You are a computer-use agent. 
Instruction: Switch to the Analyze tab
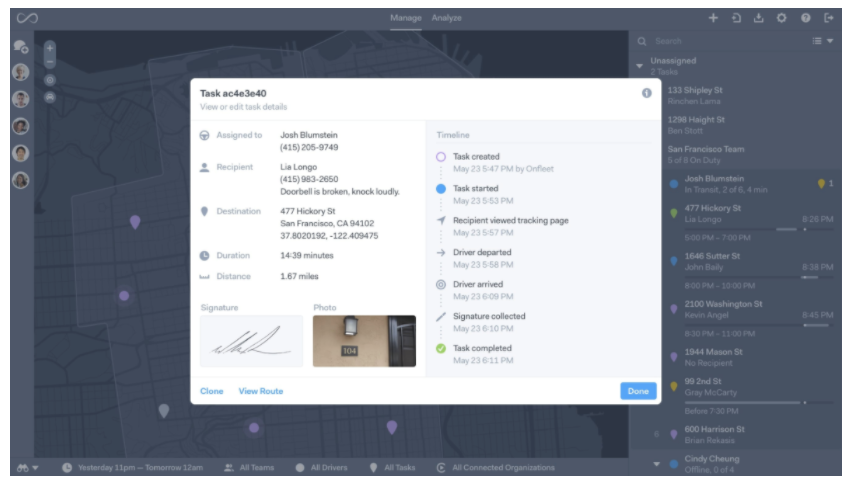click(x=447, y=18)
